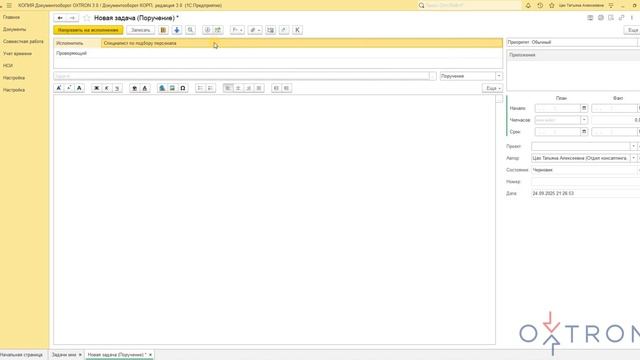640x360 pixels.
Task: Align text center in editor
Action: click(x=238, y=88)
